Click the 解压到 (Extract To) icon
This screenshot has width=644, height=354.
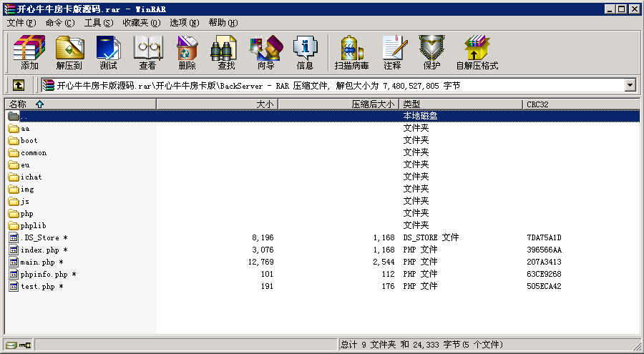pos(69,52)
